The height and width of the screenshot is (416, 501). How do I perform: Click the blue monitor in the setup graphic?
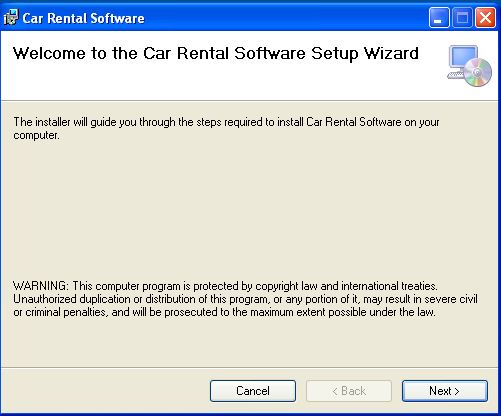point(463,57)
